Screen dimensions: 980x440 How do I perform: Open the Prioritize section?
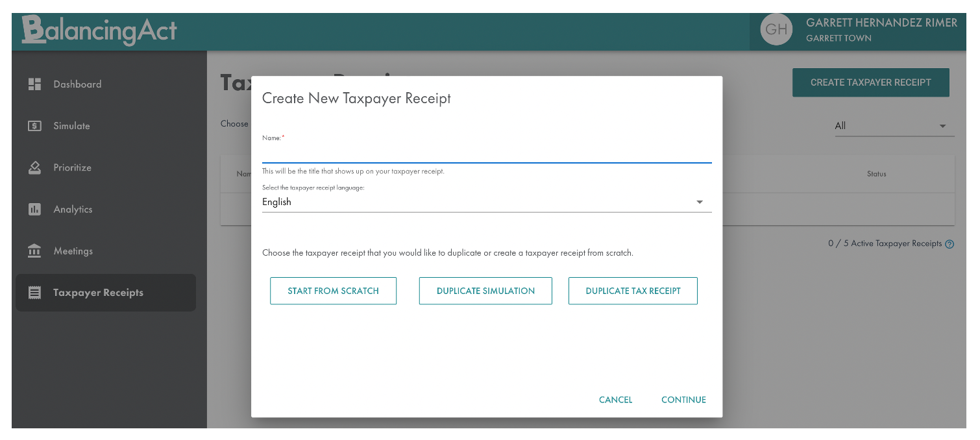(106, 167)
